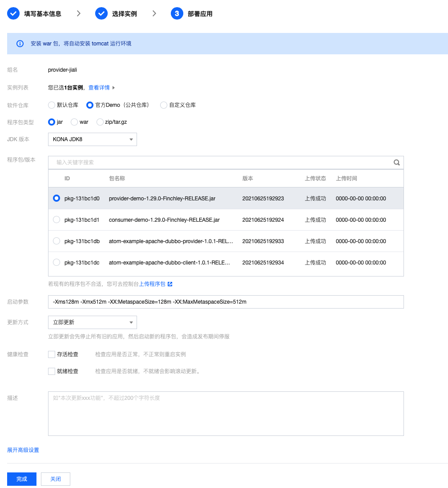The width and height of the screenshot is (448, 488).
Task: Open the 立即更新 update method dropdown
Action: [x=92, y=322]
